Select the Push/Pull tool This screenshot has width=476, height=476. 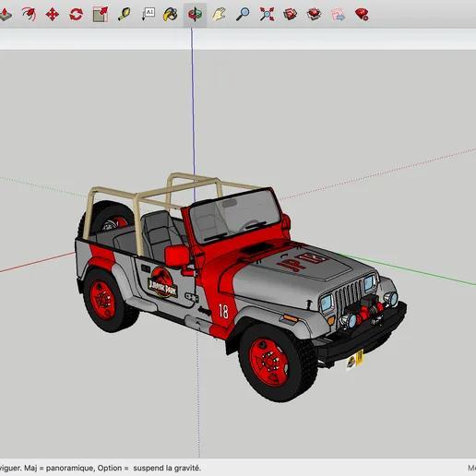(x=6, y=15)
